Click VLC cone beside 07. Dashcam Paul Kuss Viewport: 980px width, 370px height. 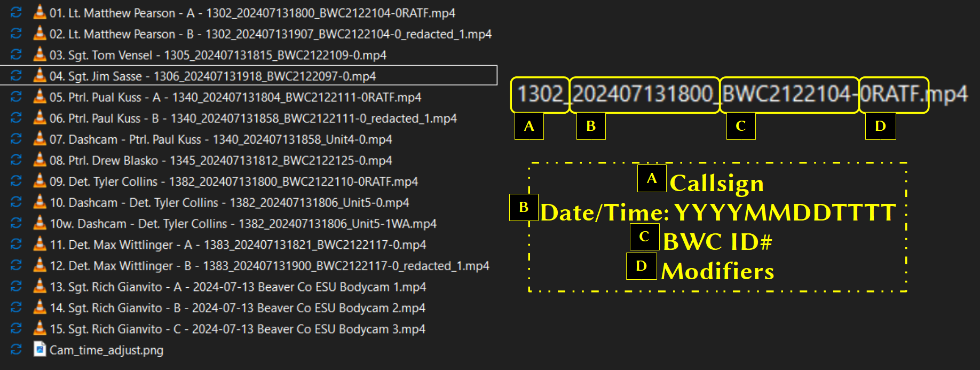click(x=39, y=139)
